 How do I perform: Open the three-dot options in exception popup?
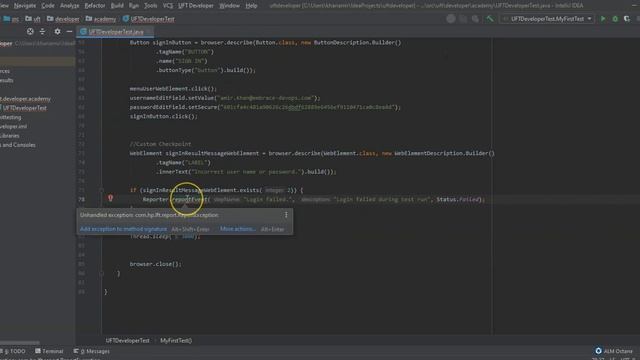pos(286,215)
